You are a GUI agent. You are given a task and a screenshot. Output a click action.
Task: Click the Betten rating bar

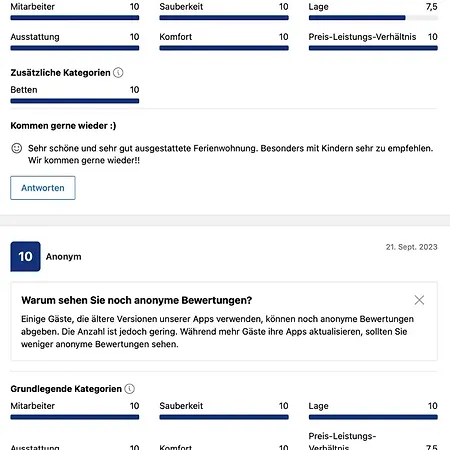75,101
